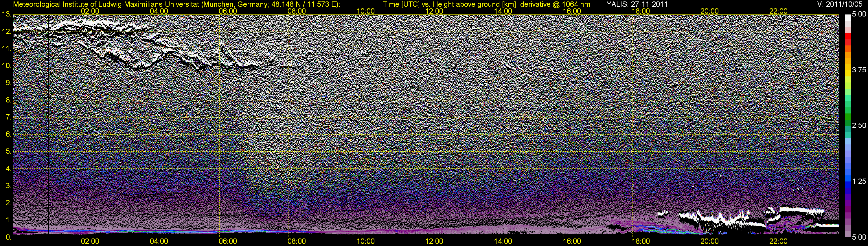Click the 12:00 label on the bottom time axis
Screen dimensions: 868x246
point(434,241)
